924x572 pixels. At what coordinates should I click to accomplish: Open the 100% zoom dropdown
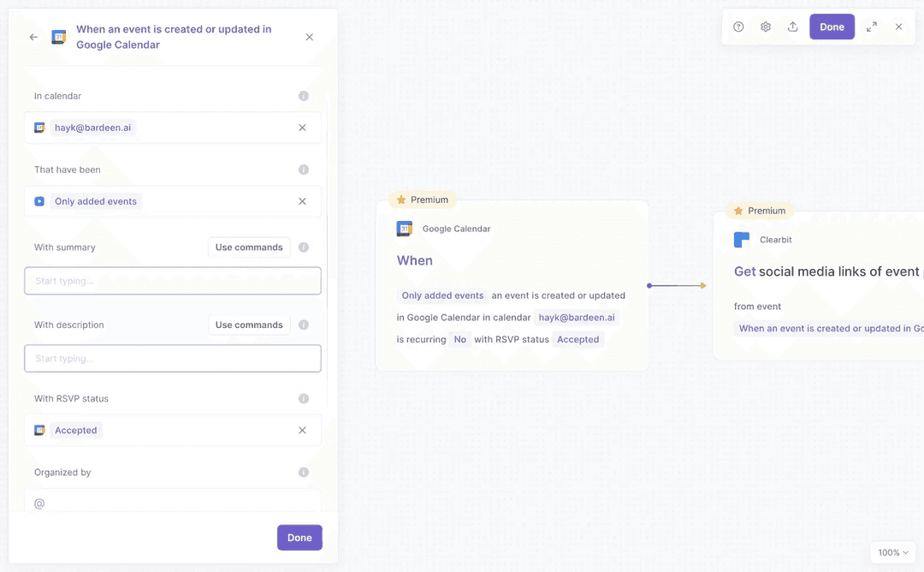[x=892, y=552]
